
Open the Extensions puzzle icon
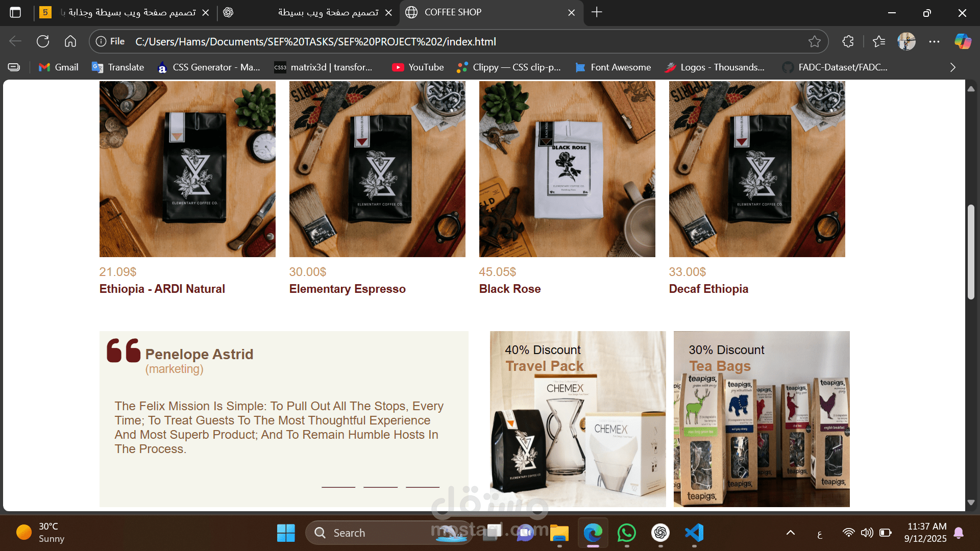[848, 41]
